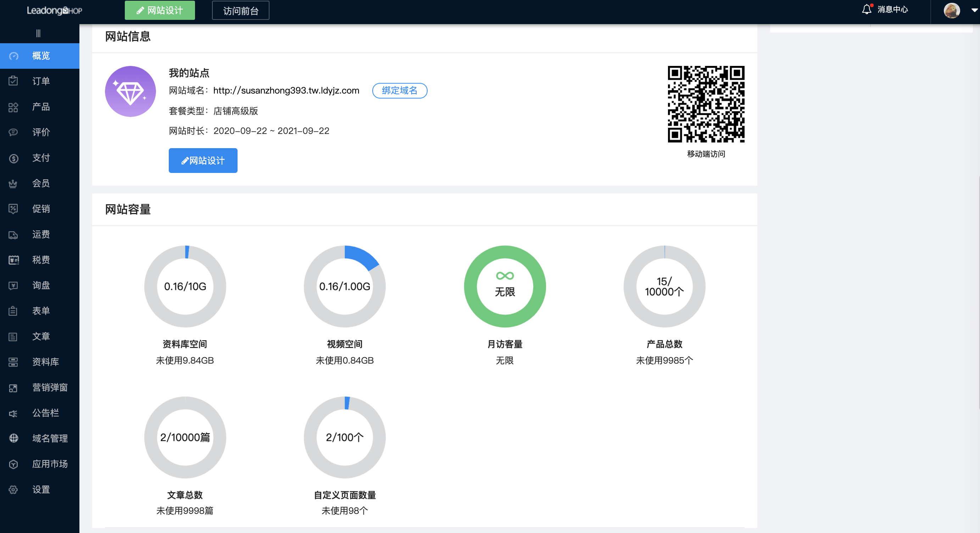Click the members crown icon
The width and height of the screenshot is (980, 533).
point(13,184)
